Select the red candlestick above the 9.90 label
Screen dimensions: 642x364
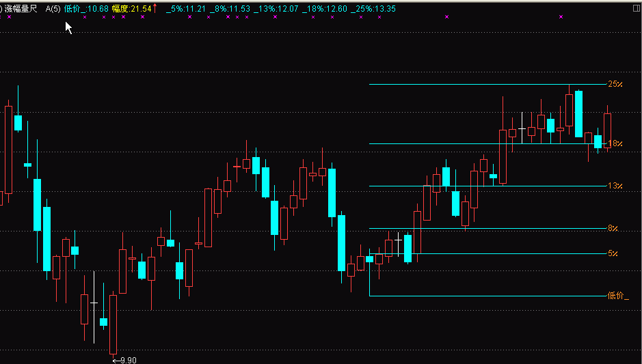(x=113, y=324)
